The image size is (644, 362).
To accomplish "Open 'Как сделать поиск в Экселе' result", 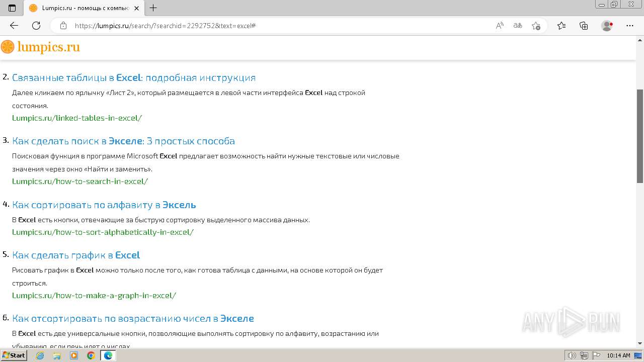I will pos(123,141).
